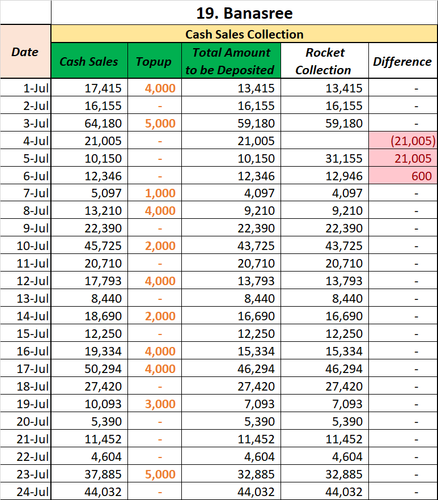Click cash sales value 17,415
Viewport: 438px width, 500px height.
89,88
